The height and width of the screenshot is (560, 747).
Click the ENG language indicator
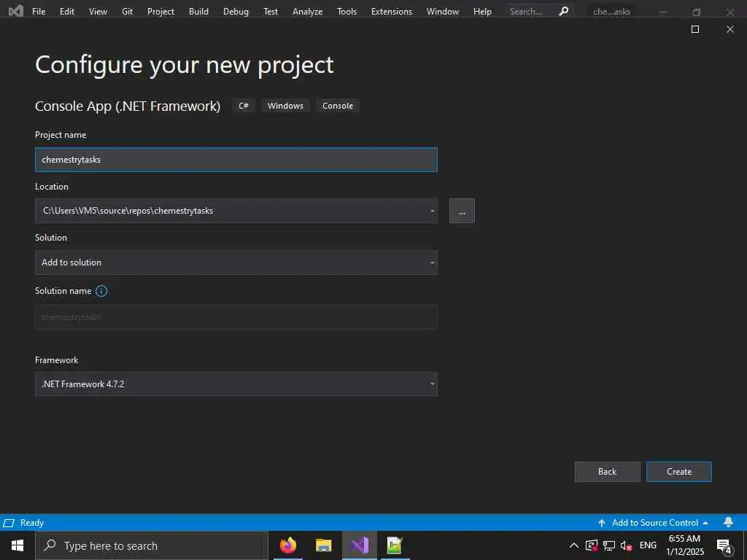648,545
